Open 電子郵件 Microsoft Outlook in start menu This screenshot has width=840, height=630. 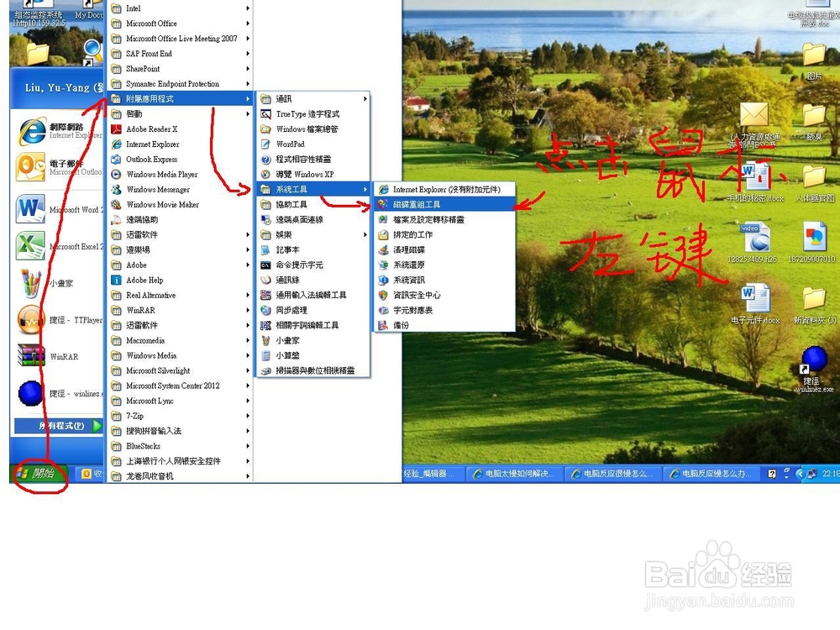pyautogui.click(x=59, y=167)
